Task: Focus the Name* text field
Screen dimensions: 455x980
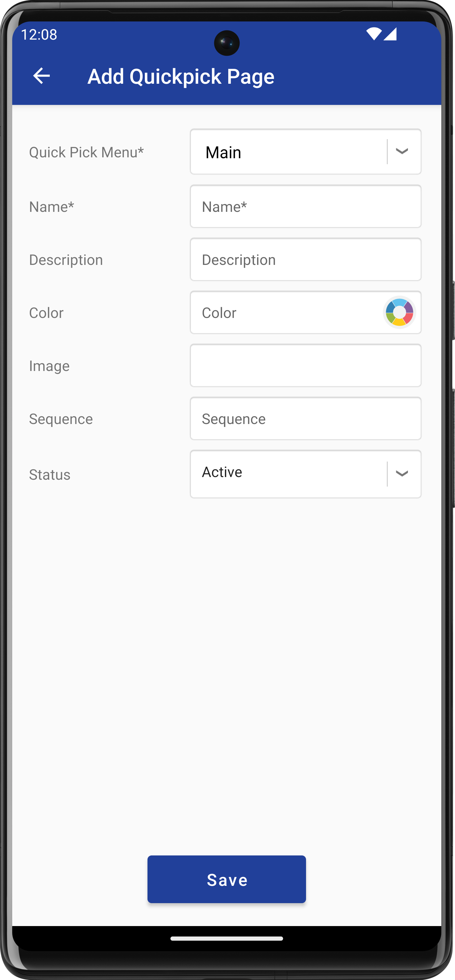Action: (x=305, y=206)
